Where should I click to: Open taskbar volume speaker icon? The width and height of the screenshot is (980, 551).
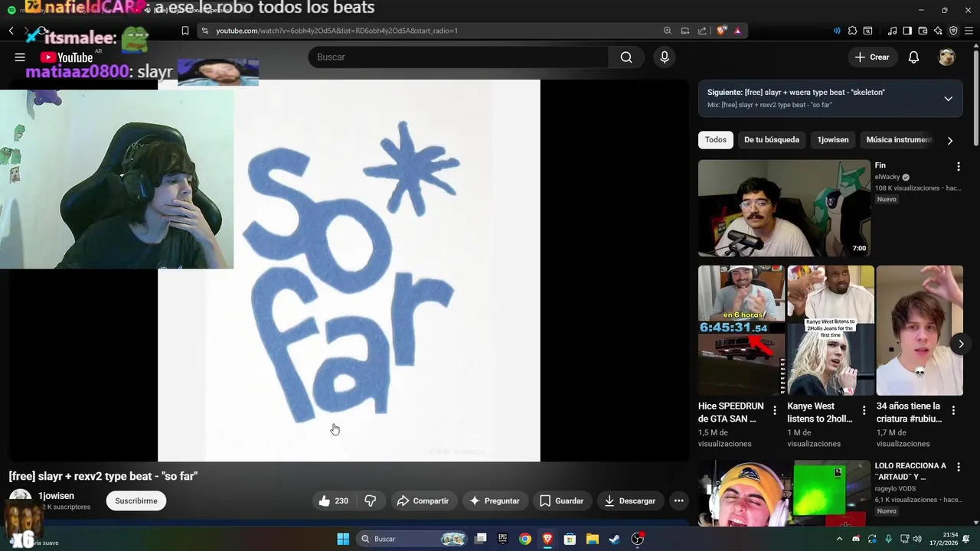click(x=917, y=539)
